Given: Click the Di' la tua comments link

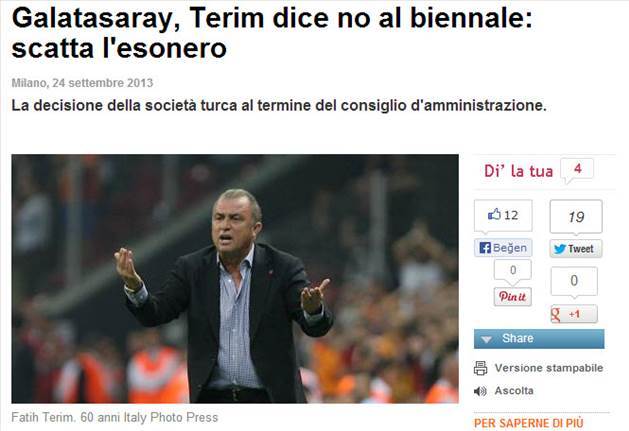Looking at the screenshot, I should click(x=518, y=171).
